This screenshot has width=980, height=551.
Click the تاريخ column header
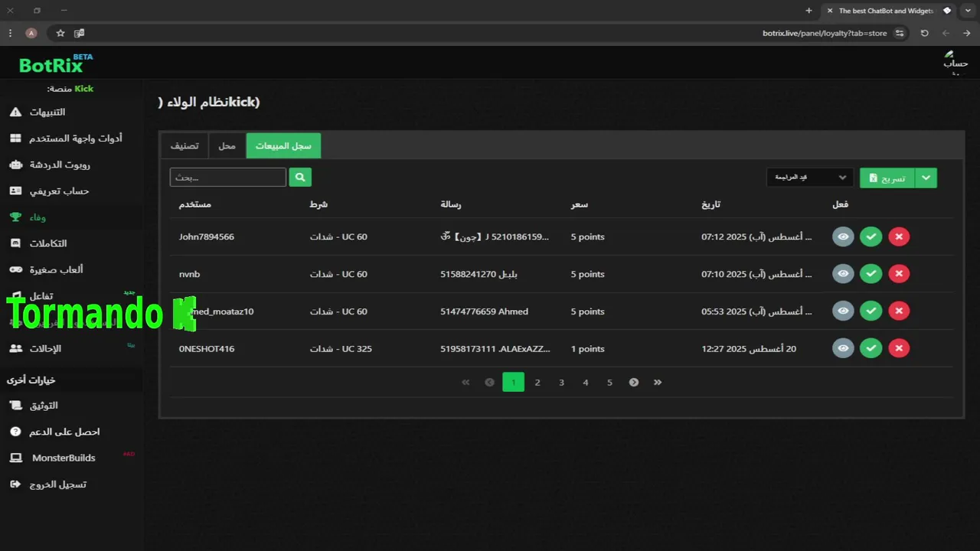[x=710, y=204]
